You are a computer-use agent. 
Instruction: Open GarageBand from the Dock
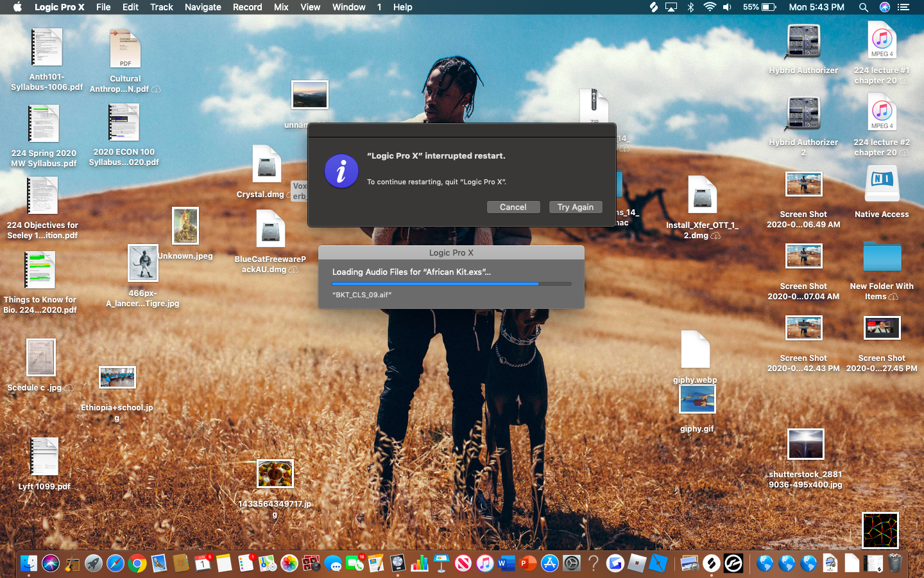click(x=72, y=563)
